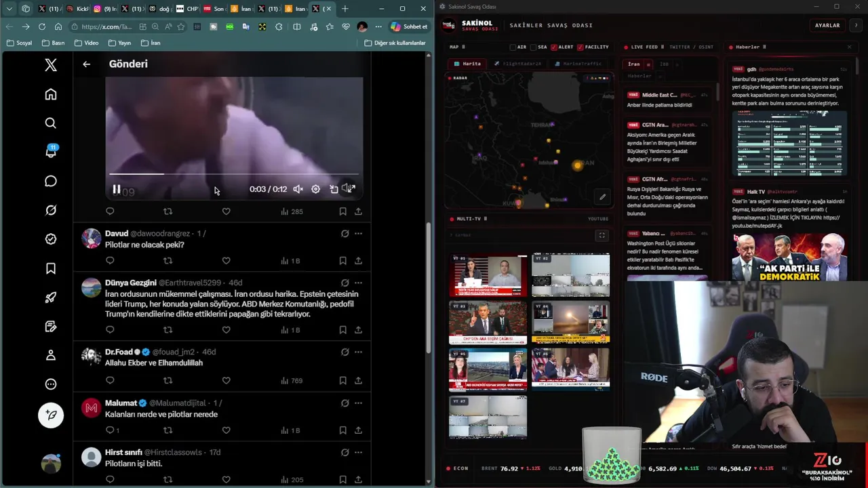Go back with the arrow beside Gönderi
The height and width of the screenshot is (488, 868).
86,64
